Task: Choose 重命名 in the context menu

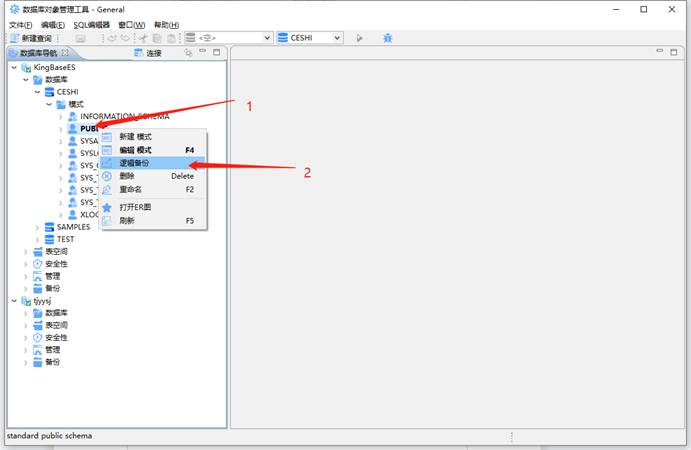Action: pos(153,189)
